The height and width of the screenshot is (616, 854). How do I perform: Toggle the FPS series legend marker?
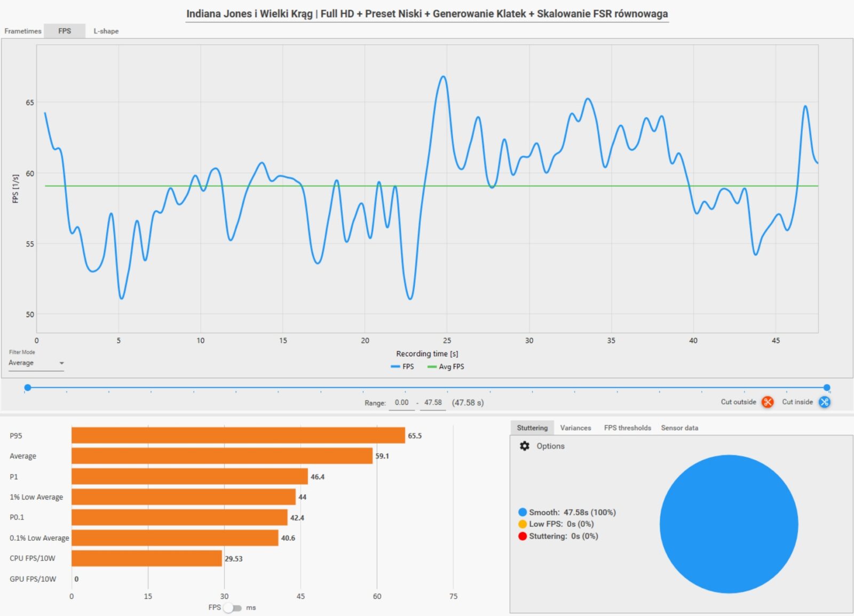point(396,367)
